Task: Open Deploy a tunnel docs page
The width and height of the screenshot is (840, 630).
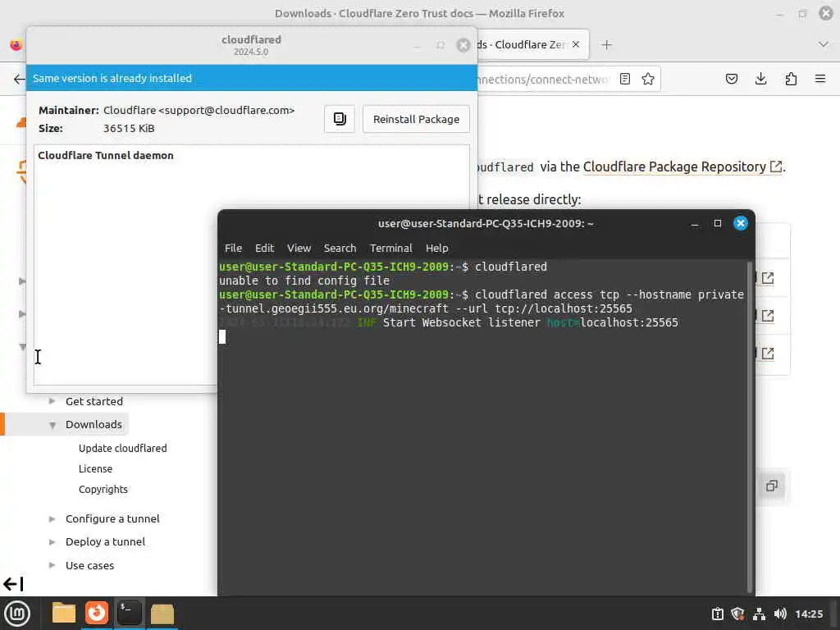Action: [x=105, y=541]
